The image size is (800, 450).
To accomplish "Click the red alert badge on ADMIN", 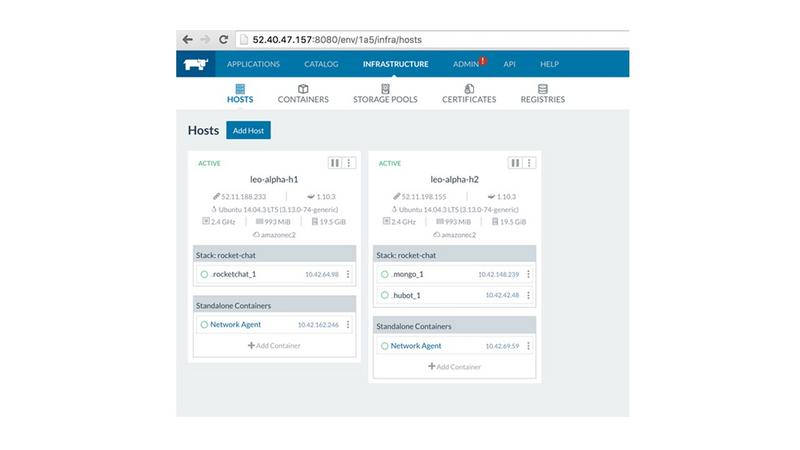I will coord(483,61).
